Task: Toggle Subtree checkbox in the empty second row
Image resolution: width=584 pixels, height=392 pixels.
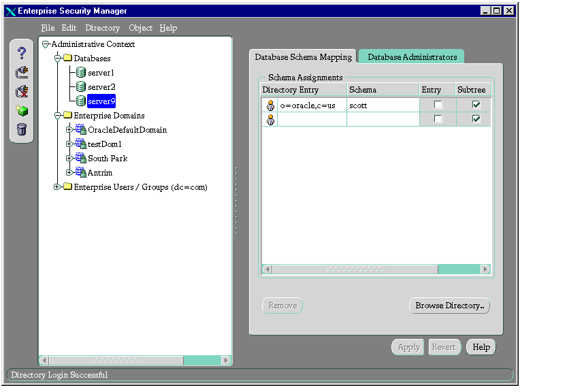Action: pos(476,119)
